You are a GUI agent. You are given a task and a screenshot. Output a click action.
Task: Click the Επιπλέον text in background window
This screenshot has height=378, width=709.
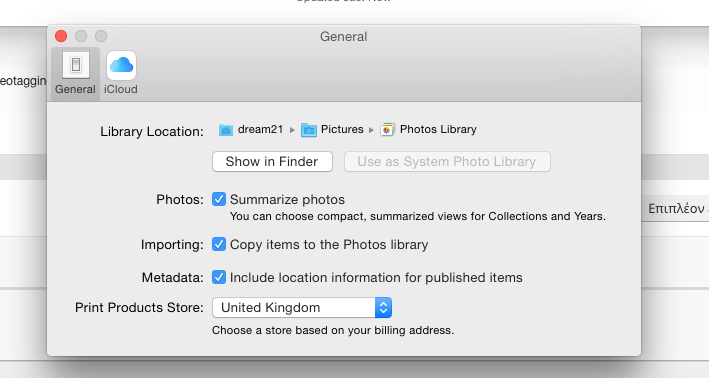676,208
